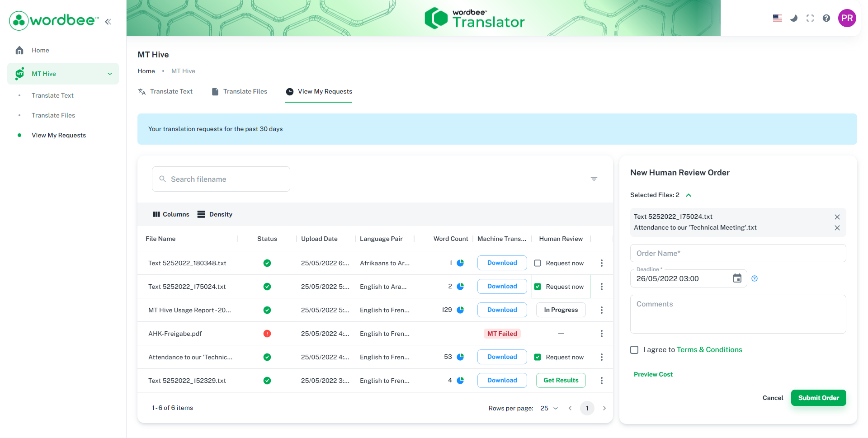868x438 pixels.
Task: Enter fullscreen using the expand icon
Action: pyautogui.click(x=810, y=18)
